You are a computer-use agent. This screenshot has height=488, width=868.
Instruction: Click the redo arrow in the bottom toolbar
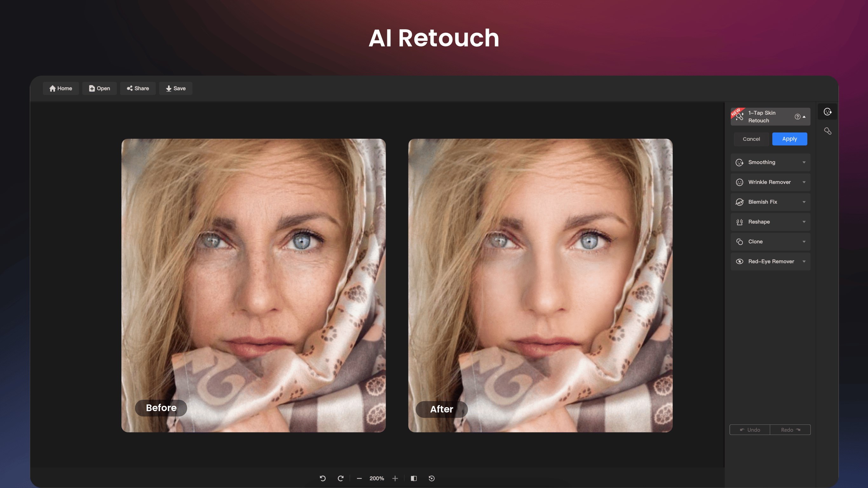point(341,478)
